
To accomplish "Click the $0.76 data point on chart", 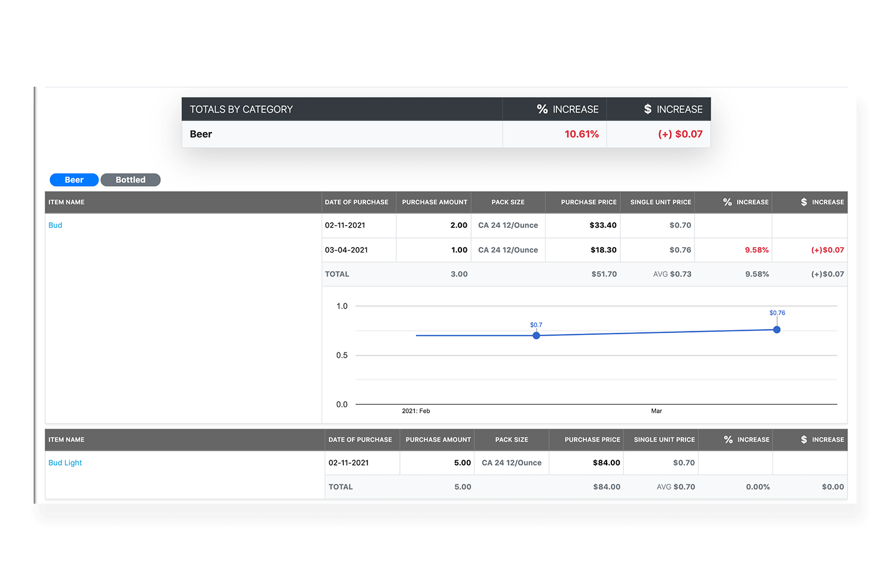I will click(x=777, y=330).
